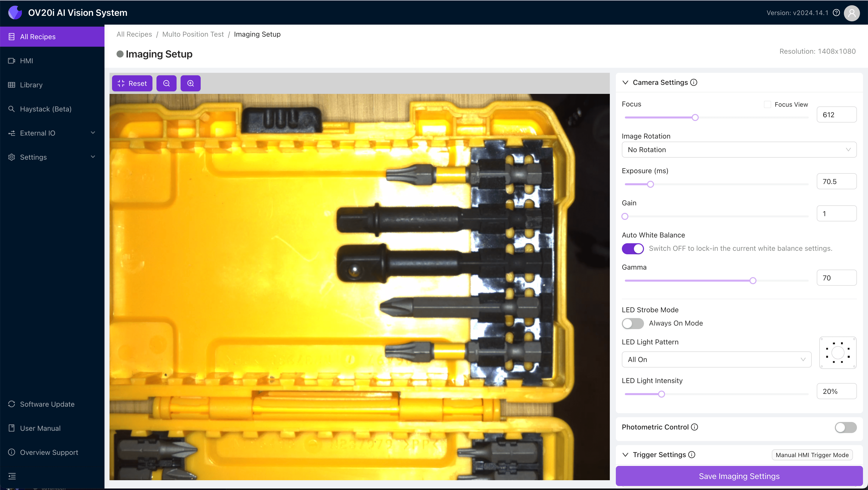Open the help icon next to version
Image resolution: width=868 pixels, height=490 pixels.
(836, 13)
